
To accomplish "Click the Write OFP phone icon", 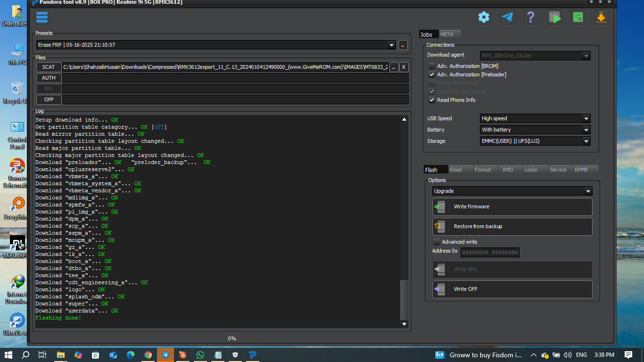I will (x=440, y=289).
